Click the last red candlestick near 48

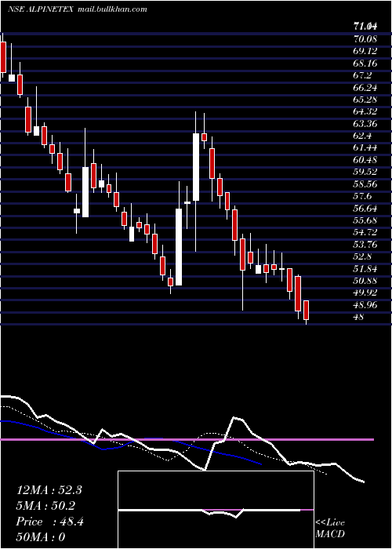point(307,310)
